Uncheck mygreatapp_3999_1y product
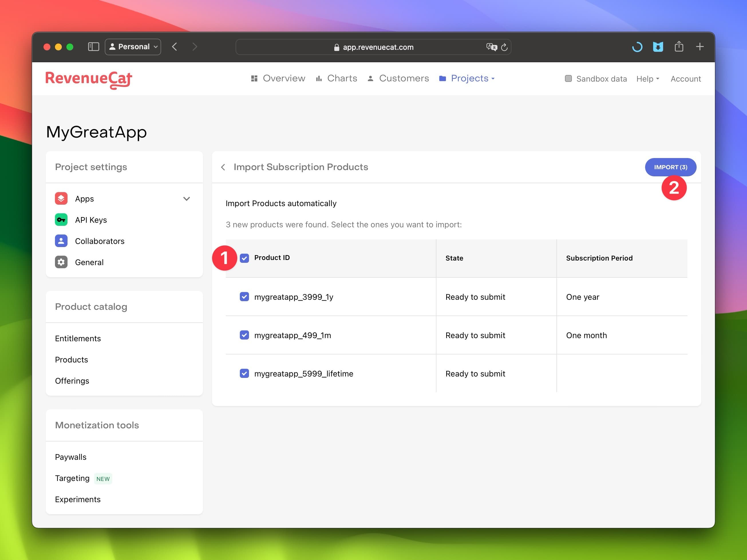This screenshot has height=560, width=747. [x=244, y=297]
